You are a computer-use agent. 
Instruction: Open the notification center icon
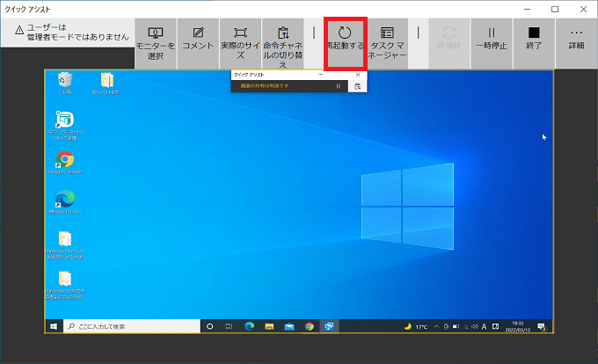pyautogui.click(x=542, y=327)
